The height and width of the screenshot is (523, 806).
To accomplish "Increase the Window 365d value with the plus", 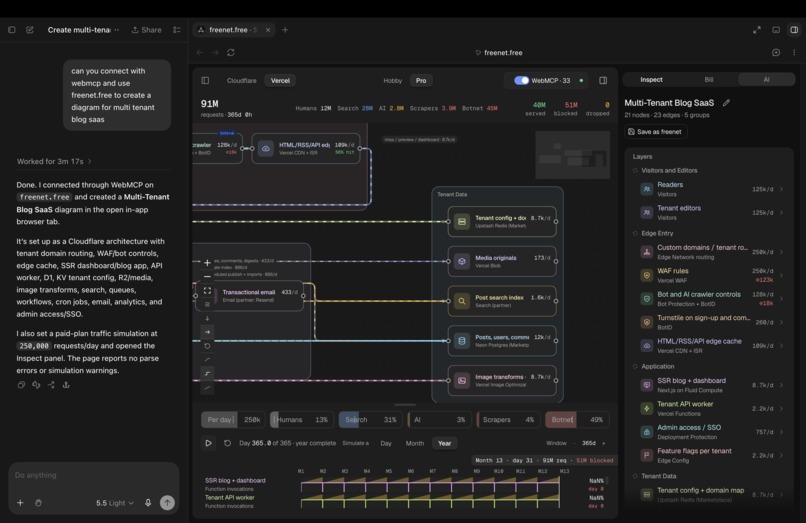I will coord(603,443).
